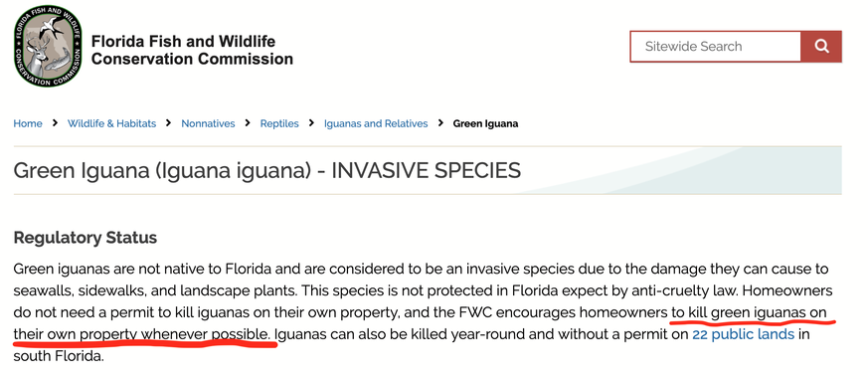Focus the Sitewide Search input field
Image resolution: width=868 pixels, height=379 pixels.
(x=715, y=47)
